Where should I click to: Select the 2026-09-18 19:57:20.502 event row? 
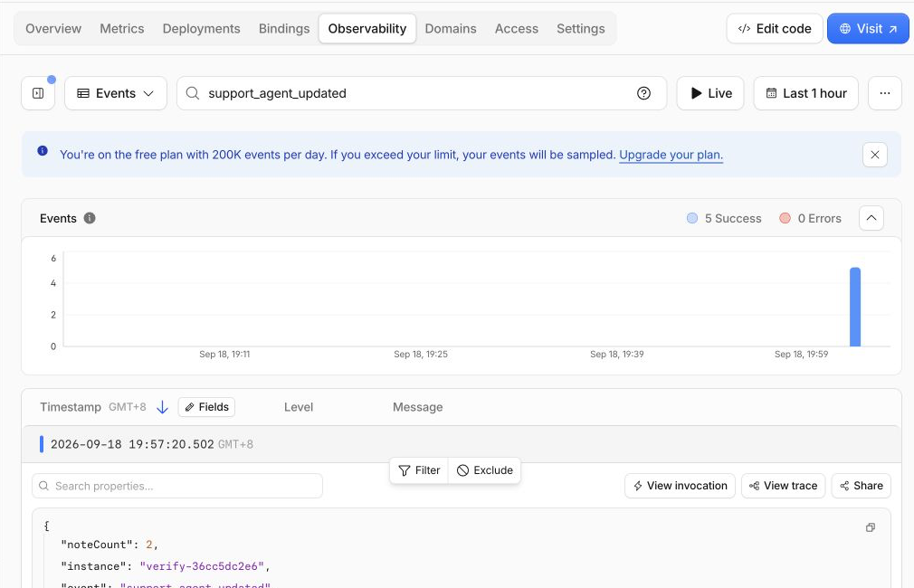pos(462,444)
